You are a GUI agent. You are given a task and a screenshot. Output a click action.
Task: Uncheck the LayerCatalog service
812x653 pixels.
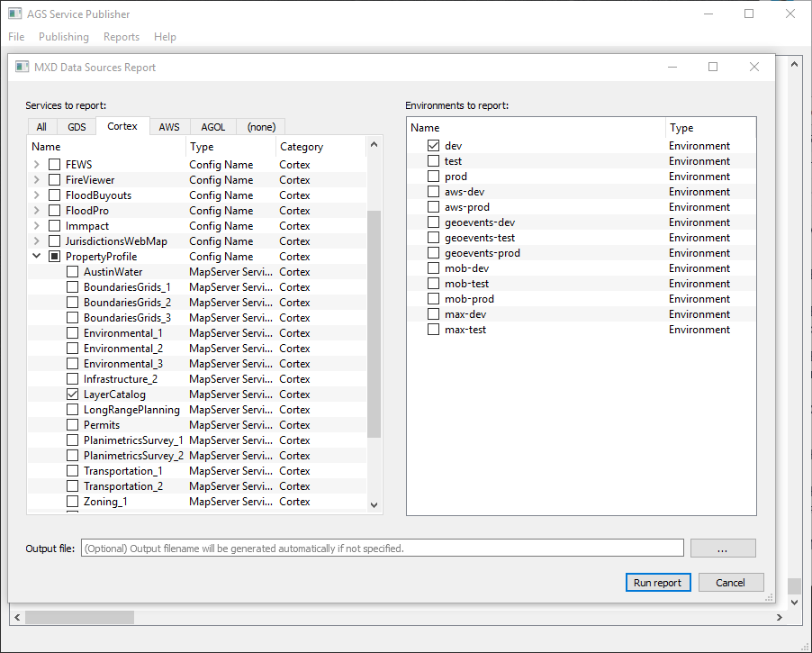(72, 394)
